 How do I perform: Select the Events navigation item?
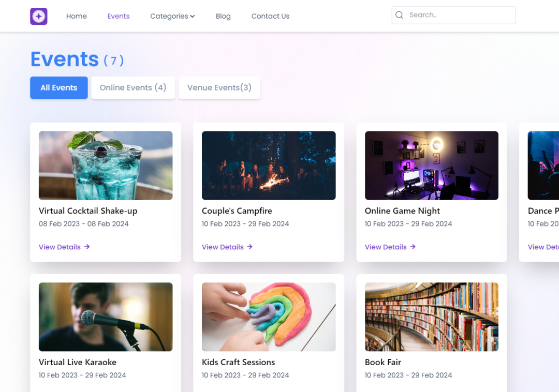click(119, 16)
